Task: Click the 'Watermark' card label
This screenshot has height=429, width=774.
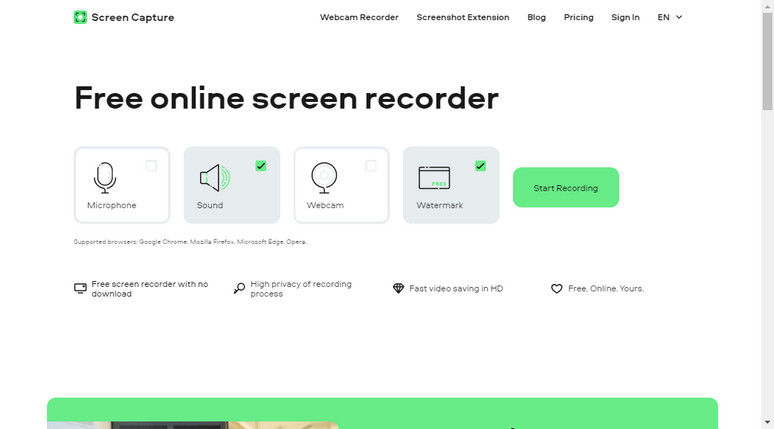Action: point(439,205)
